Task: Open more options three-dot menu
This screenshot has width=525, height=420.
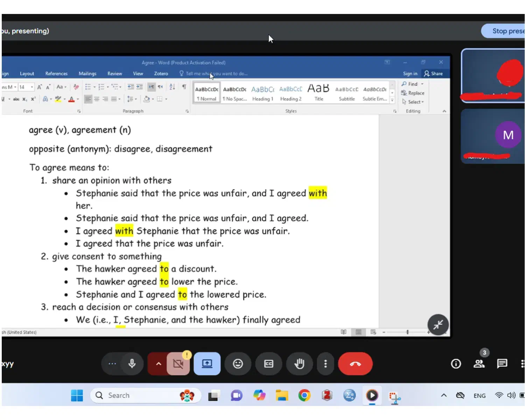Action: (x=325, y=364)
